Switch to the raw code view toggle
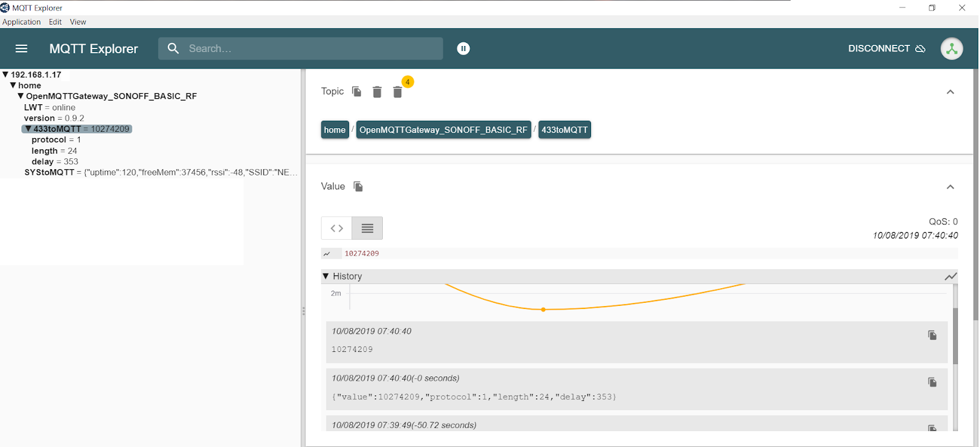The image size is (980, 447). pyautogui.click(x=337, y=228)
